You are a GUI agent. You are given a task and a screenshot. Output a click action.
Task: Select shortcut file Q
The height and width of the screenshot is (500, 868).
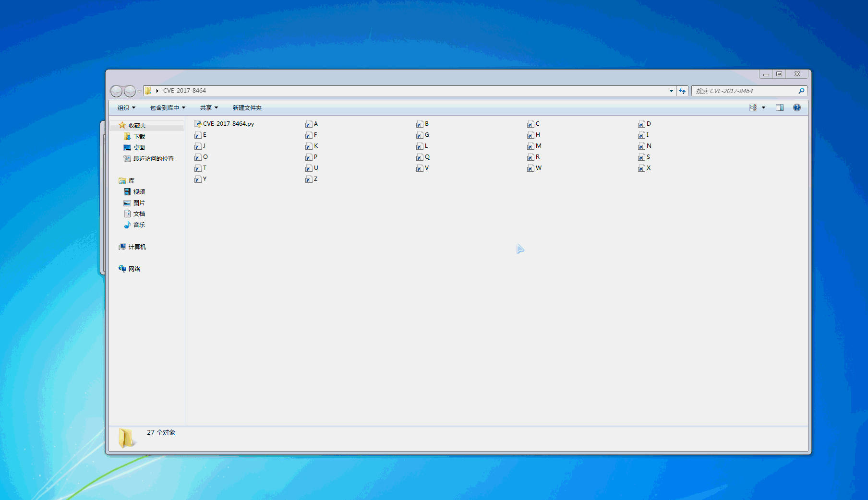click(423, 157)
